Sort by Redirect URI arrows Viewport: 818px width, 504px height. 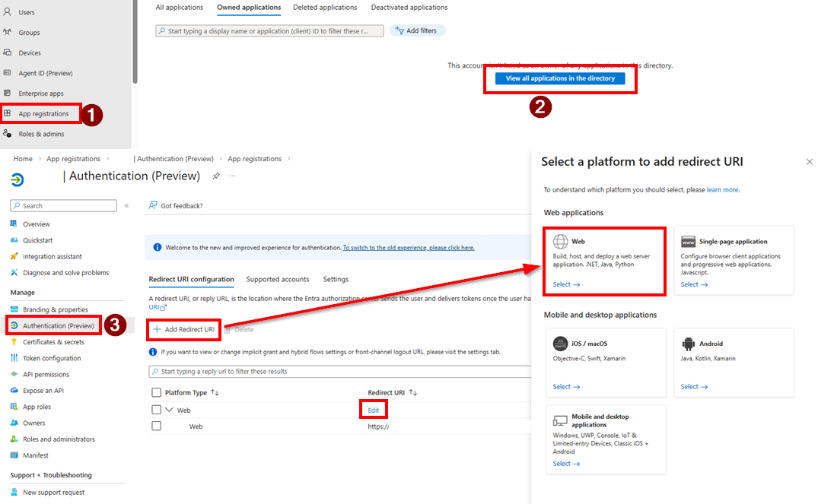[412, 392]
